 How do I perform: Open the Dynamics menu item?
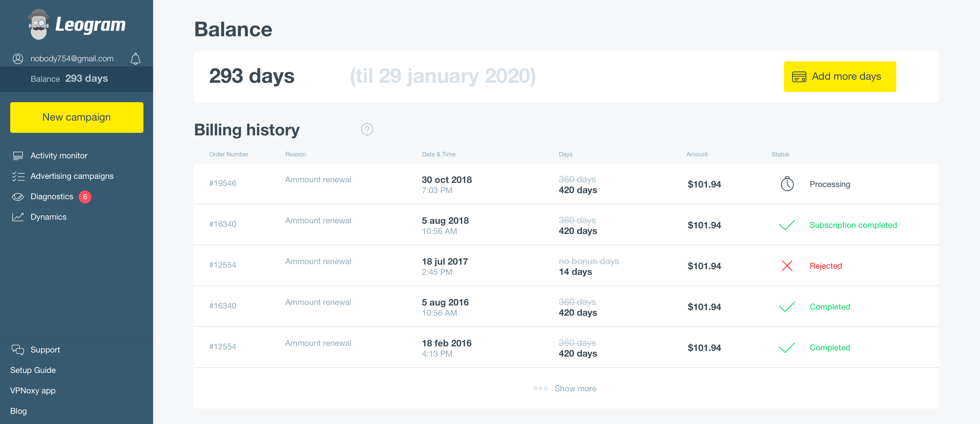click(48, 217)
